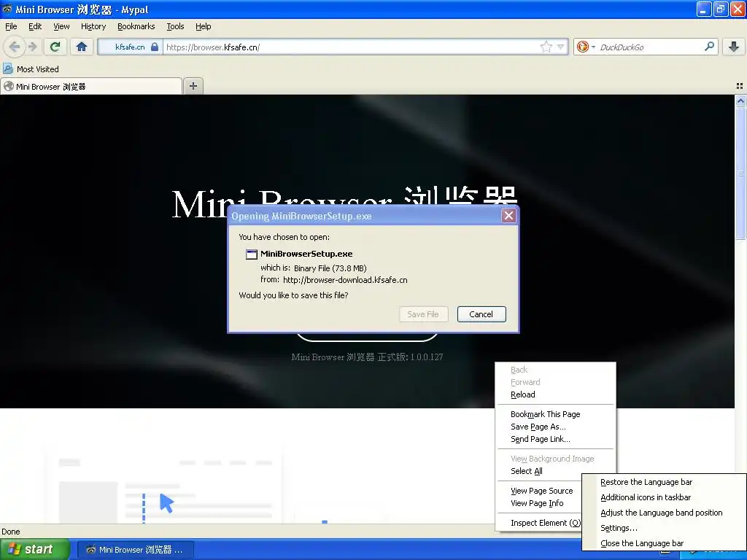Image resolution: width=747 pixels, height=560 pixels.
Task: Open the URL history dropdown arrow
Action: pyautogui.click(x=561, y=47)
